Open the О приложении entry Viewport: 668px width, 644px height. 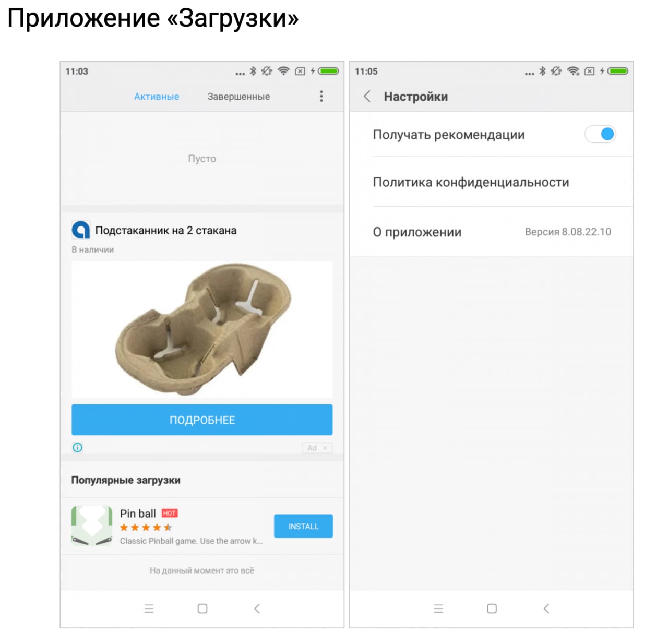pos(492,232)
